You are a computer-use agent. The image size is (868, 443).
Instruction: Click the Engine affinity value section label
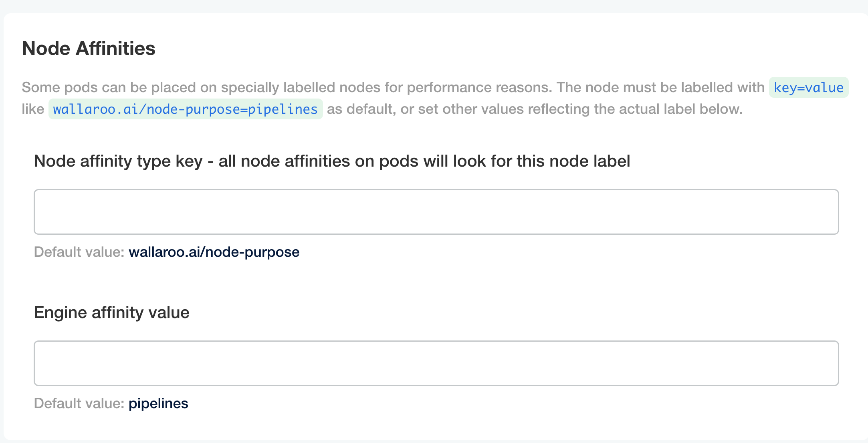(x=112, y=312)
